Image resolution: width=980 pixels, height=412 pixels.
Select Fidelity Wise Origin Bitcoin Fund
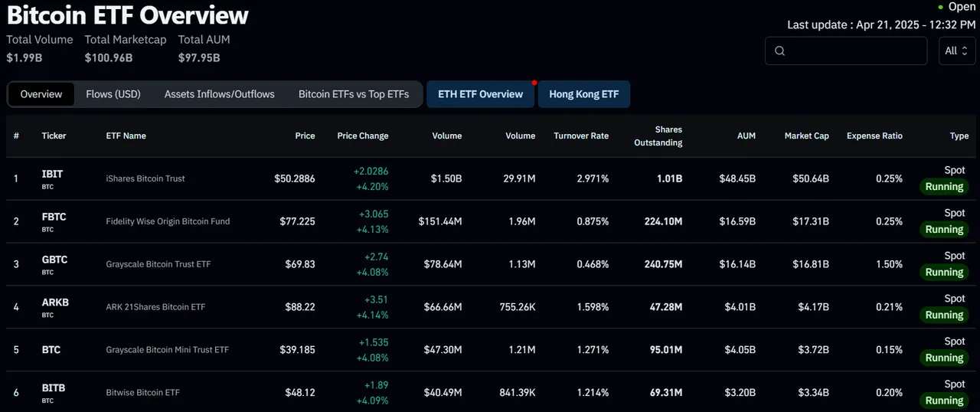click(x=168, y=221)
